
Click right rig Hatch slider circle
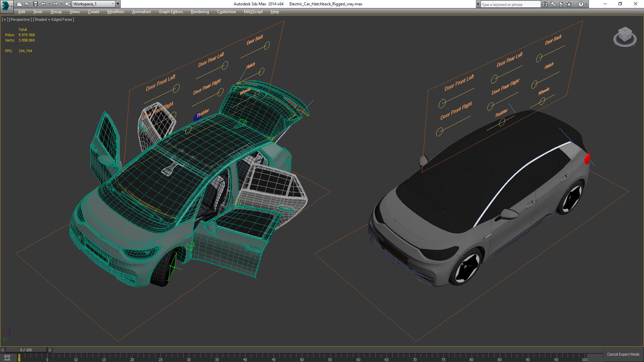[x=534, y=84]
